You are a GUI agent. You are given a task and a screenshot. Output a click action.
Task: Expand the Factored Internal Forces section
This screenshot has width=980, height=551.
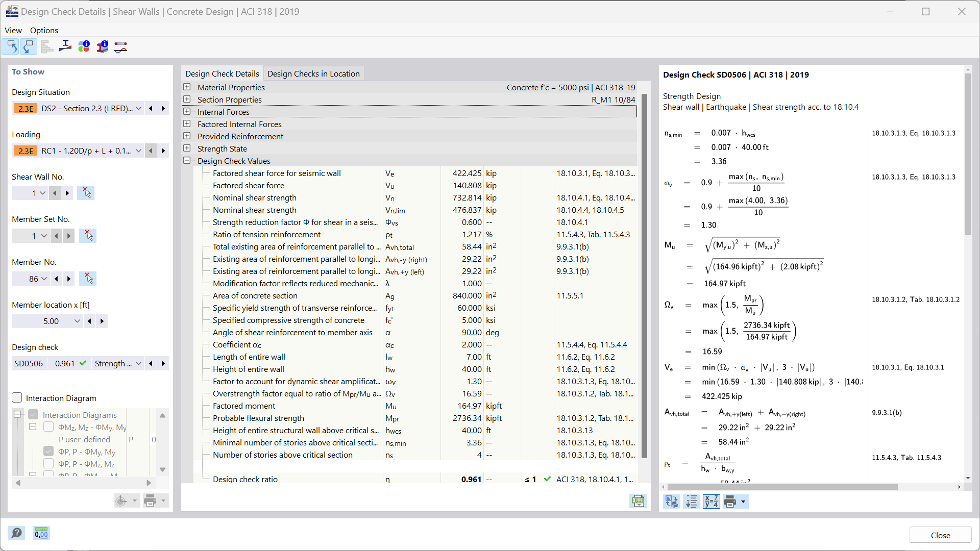tap(188, 124)
